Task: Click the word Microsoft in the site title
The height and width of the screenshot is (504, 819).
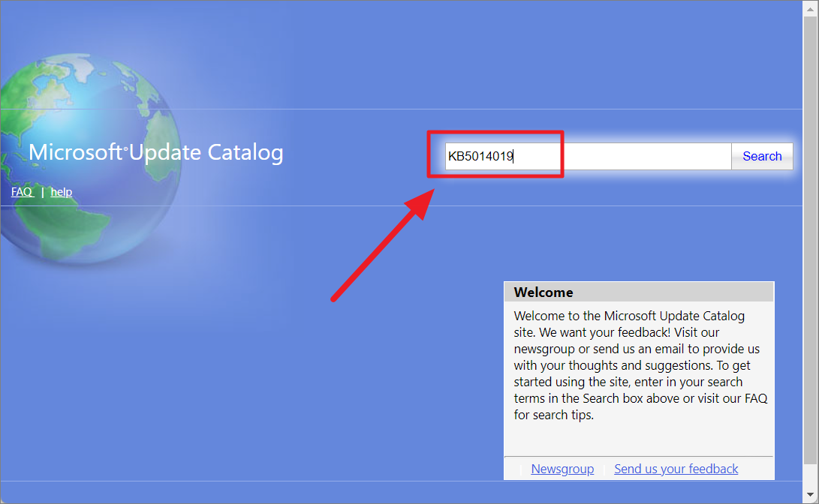Action: coord(75,152)
